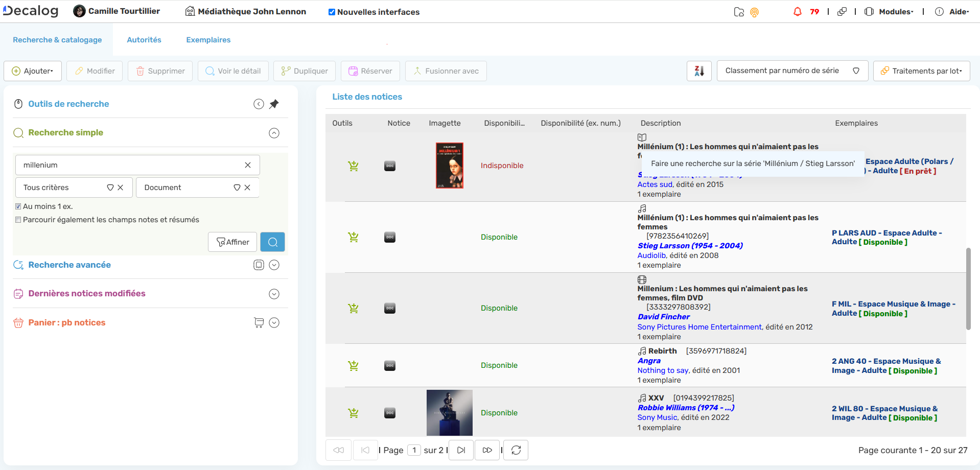Uncheck the Au moins 1 ex. option
This screenshot has width=980, height=470.
pyautogui.click(x=18, y=206)
